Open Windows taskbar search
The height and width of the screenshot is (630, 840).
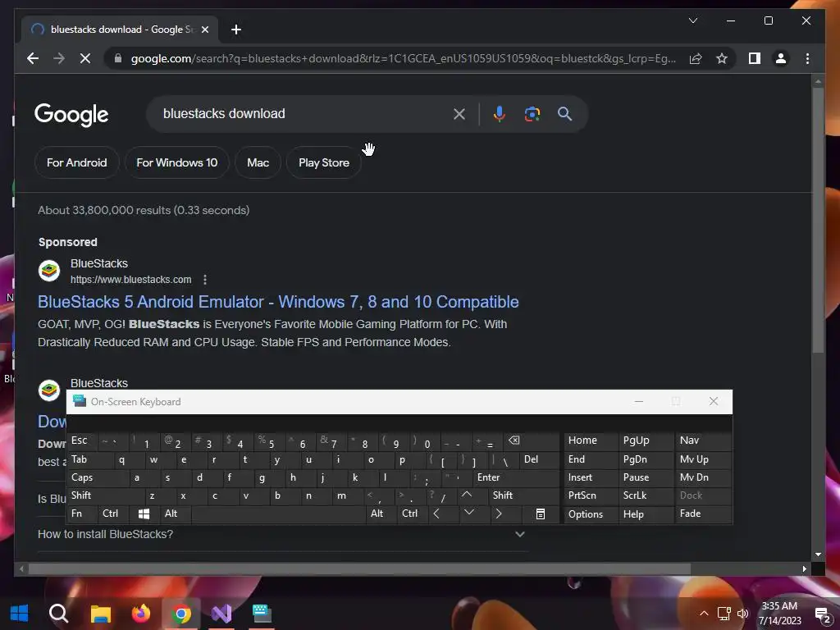[x=58, y=614]
